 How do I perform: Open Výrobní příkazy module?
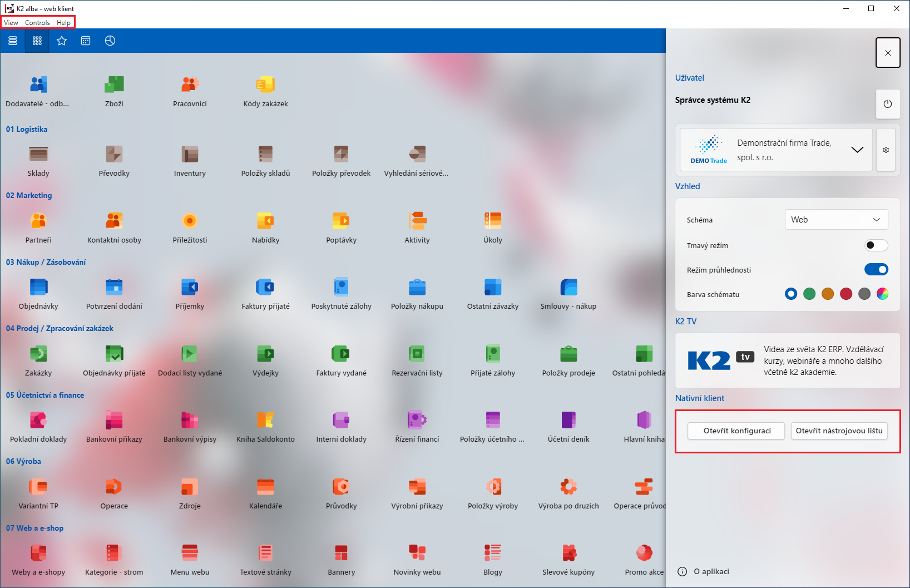(417, 487)
